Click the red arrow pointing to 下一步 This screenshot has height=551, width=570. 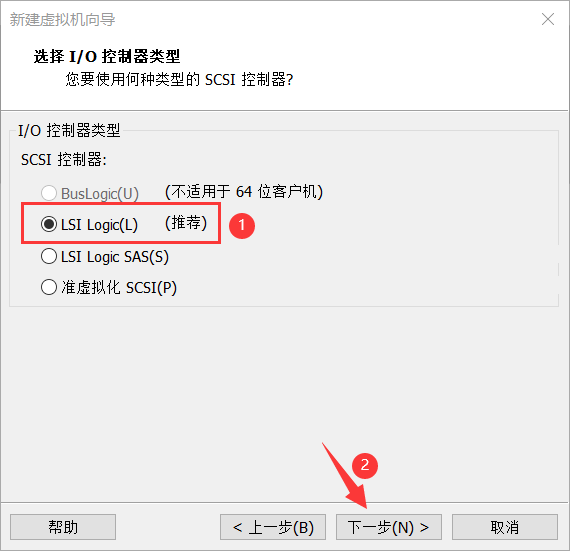345,476
